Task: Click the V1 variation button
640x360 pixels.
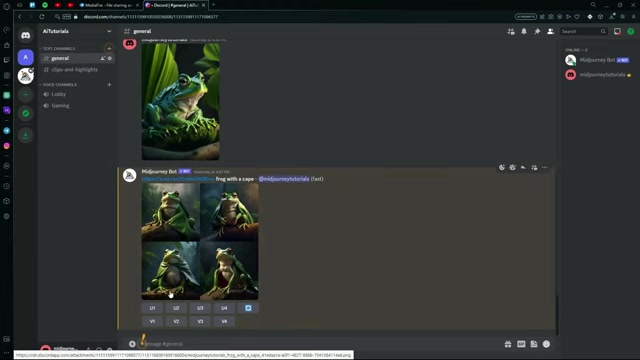Action: coord(152,322)
